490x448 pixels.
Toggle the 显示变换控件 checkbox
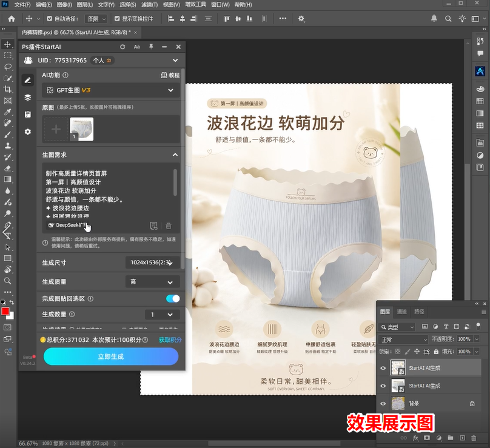click(x=117, y=19)
